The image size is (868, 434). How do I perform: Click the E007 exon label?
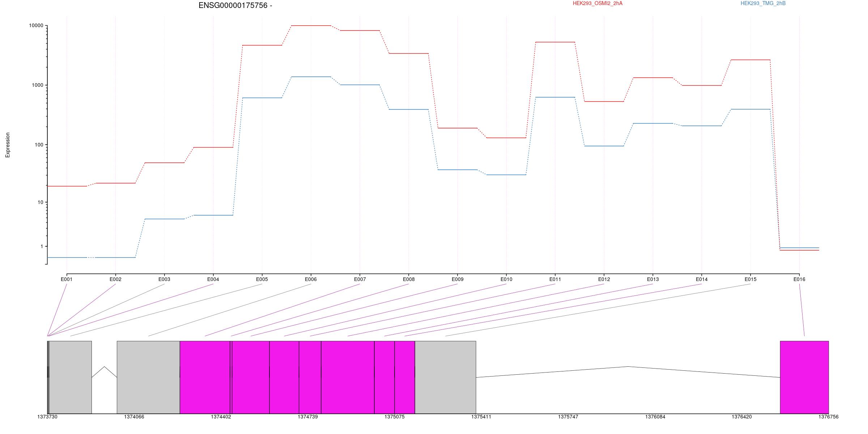pyautogui.click(x=360, y=279)
